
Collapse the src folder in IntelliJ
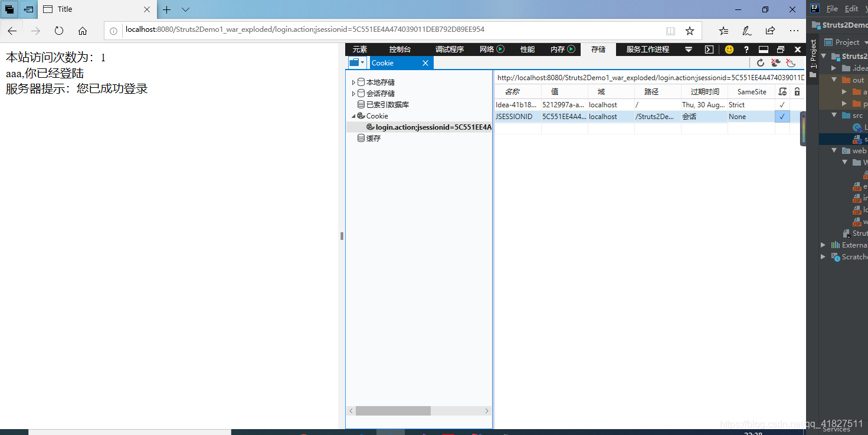834,116
